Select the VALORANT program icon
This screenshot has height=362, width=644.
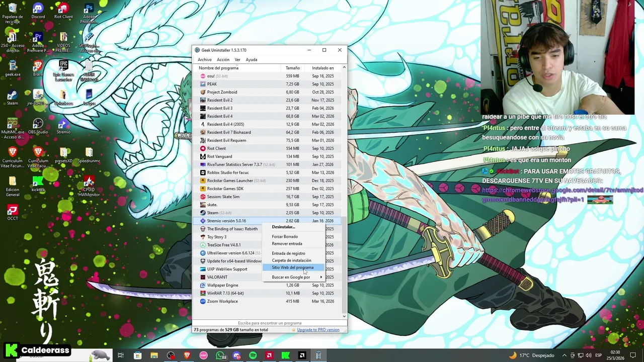[203, 277]
